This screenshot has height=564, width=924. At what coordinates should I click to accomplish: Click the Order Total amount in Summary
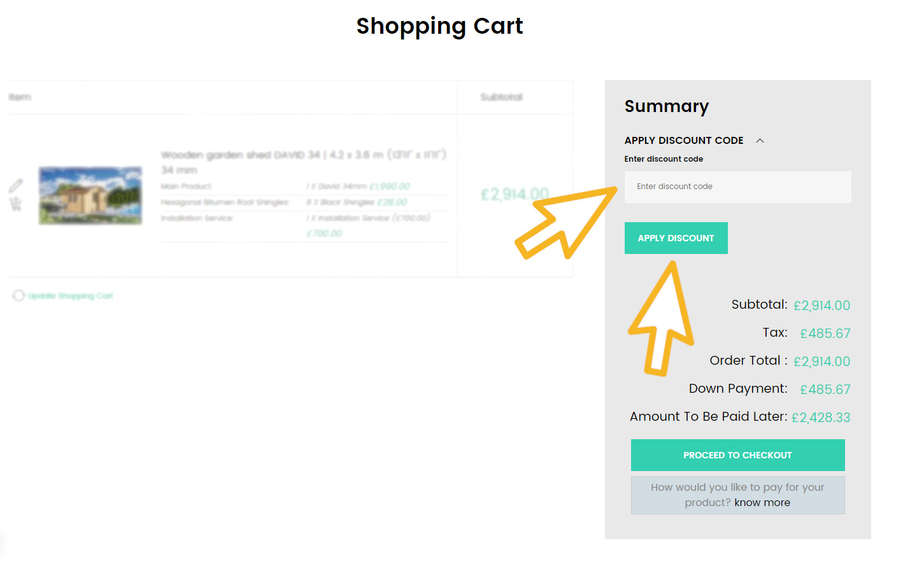tap(821, 362)
